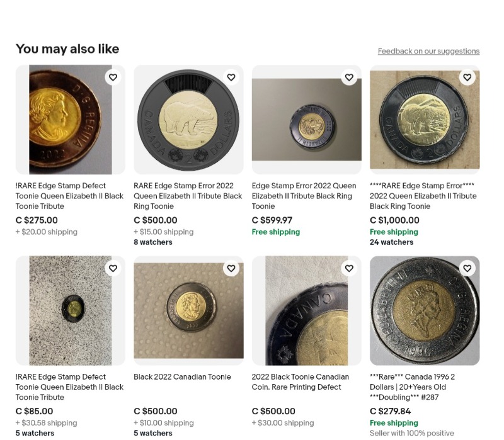Screen dimensions: 504x440
Task: Toggle watchlist heart on C $85.00 listing
Action: (x=113, y=269)
